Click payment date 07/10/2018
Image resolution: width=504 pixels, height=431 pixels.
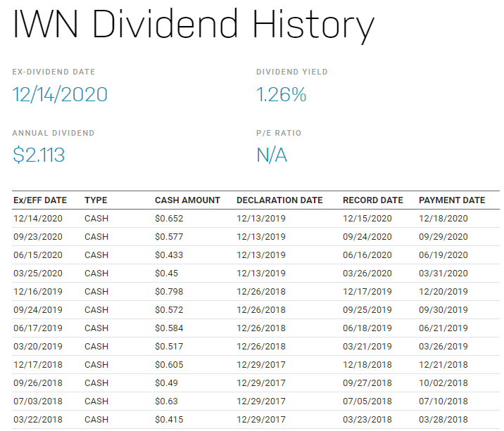(443, 401)
